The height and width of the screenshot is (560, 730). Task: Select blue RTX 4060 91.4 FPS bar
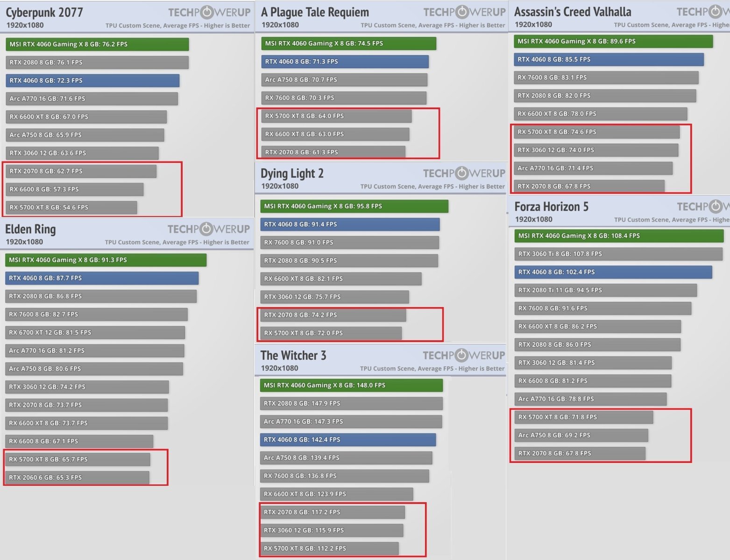coord(350,224)
